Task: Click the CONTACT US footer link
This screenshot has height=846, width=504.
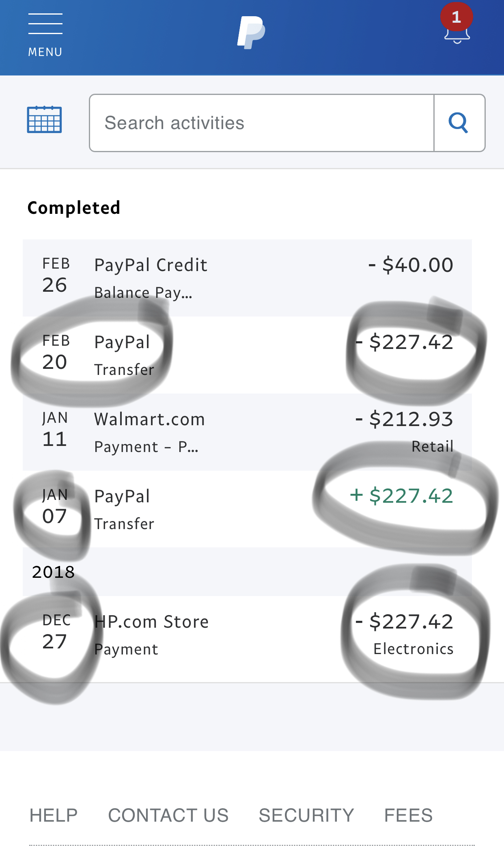Action: 168,815
